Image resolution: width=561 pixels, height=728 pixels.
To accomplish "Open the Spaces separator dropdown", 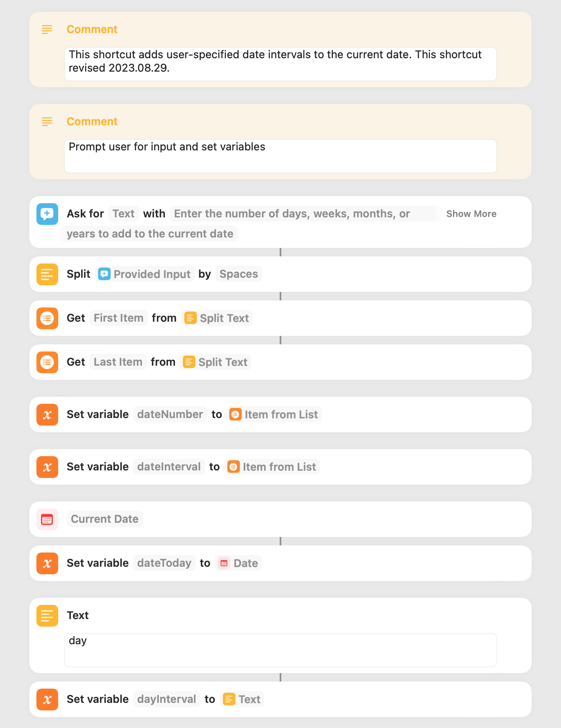I will 239,274.
